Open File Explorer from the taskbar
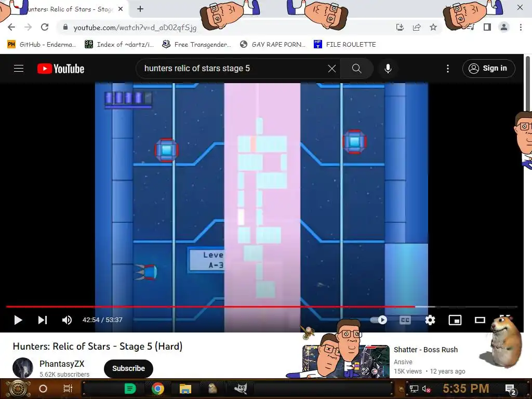 pos(185,389)
